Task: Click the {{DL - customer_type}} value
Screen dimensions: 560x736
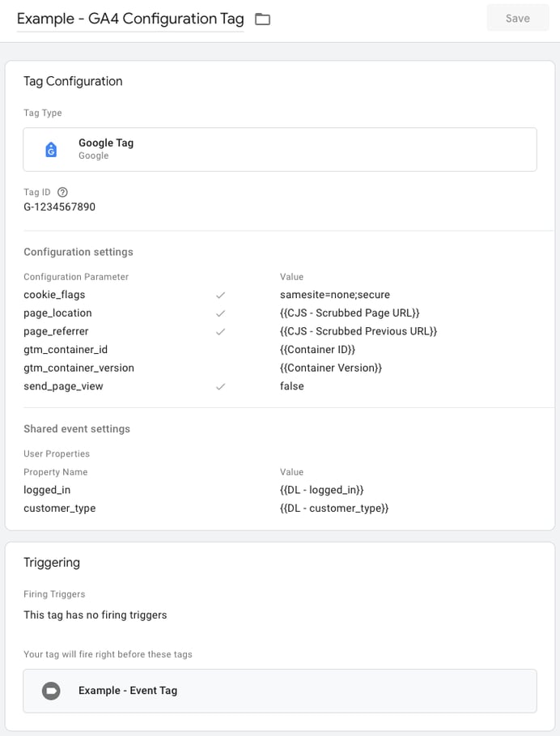Action: 334,508
